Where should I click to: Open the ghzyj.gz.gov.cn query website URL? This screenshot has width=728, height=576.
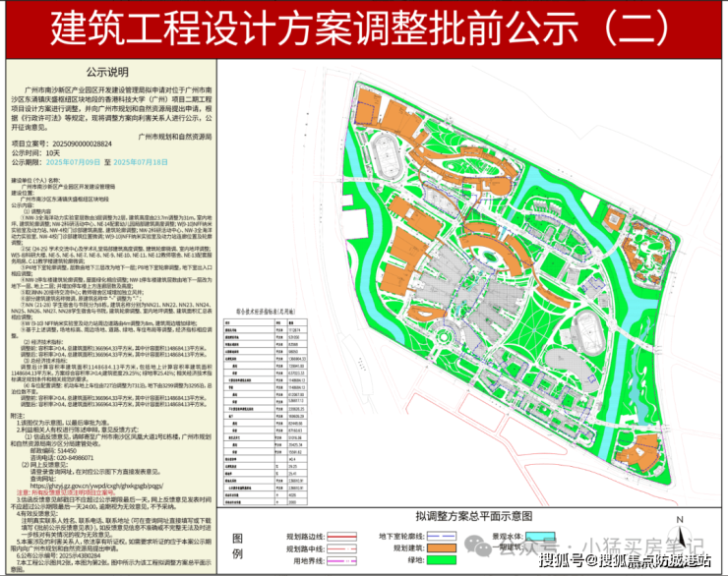(x=96, y=486)
